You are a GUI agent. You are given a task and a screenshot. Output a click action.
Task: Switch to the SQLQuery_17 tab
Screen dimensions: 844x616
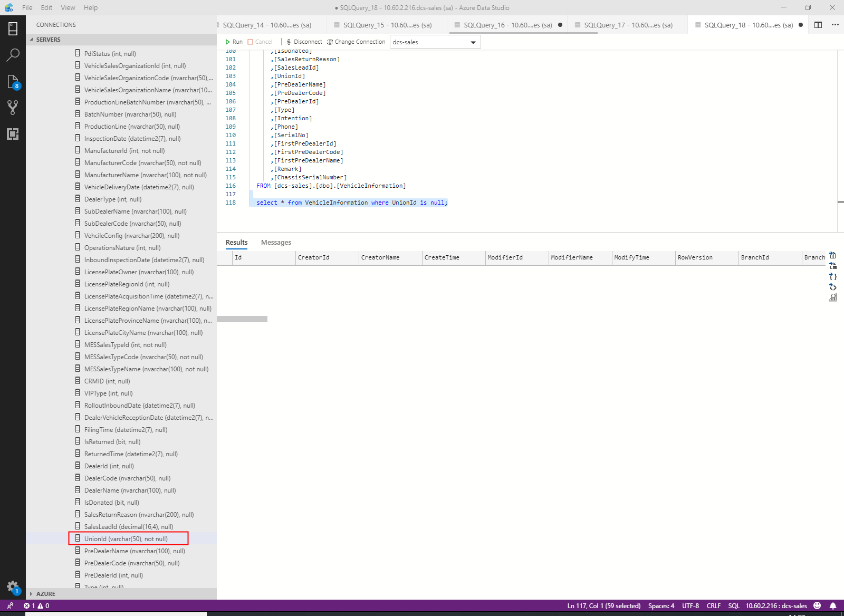[628, 25]
